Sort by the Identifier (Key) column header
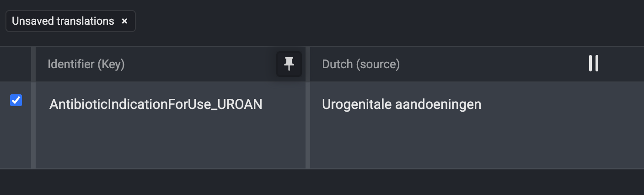Image resolution: width=644 pixels, height=195 pixels. (86, 65)
